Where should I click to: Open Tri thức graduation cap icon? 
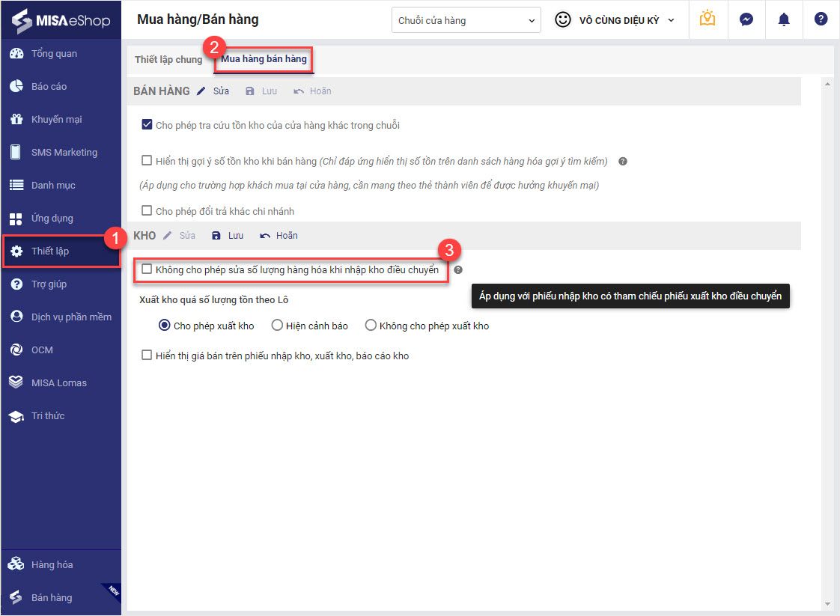pos(16,416)
